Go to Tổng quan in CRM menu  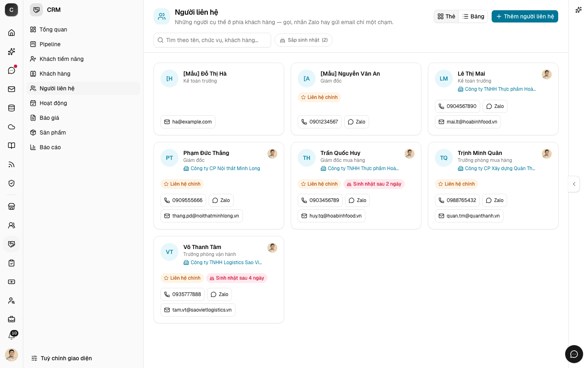83,29
